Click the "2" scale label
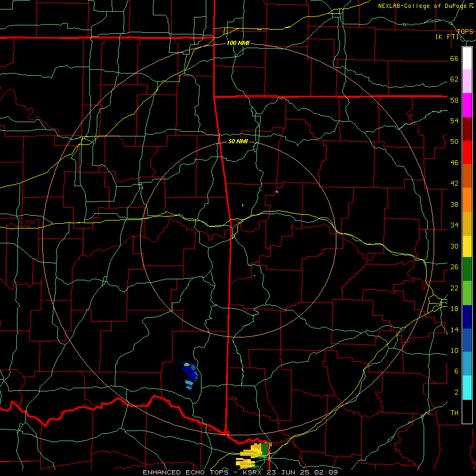The width and height of the screenshot is (476, 476). pos(456,392)
